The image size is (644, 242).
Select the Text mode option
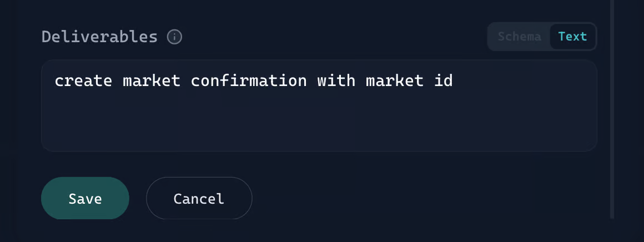click(x=572, y=37)
